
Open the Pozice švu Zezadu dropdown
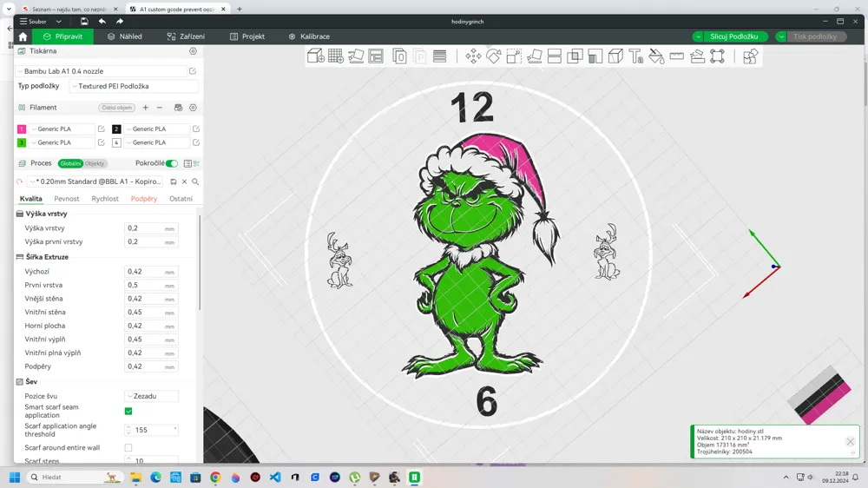point(151,396)
